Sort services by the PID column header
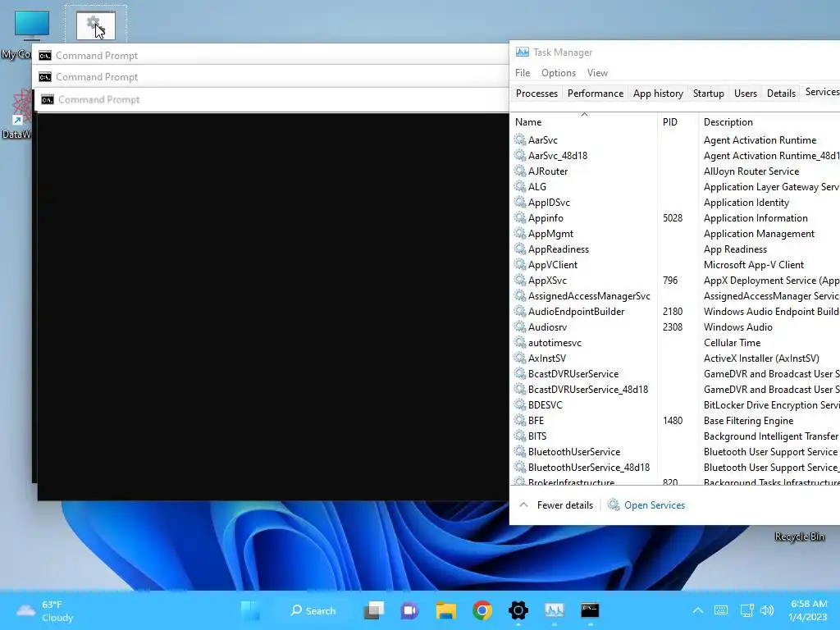Screen dimensions: 840x630 [678, 122]
